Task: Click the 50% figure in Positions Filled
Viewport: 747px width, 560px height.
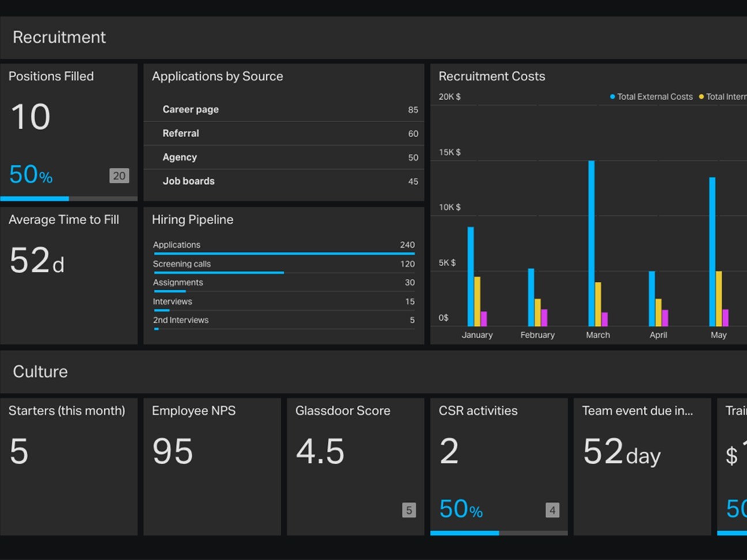Action: tap(31, 174)
